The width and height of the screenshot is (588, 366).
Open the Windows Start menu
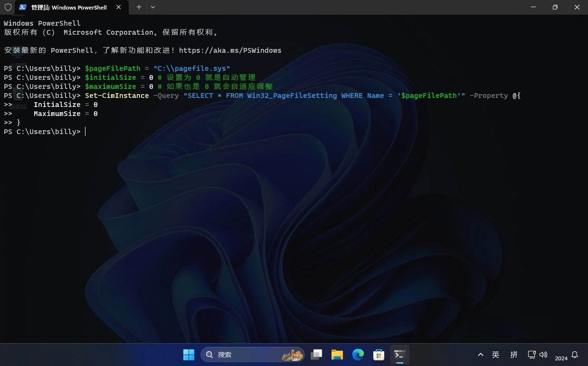click(189, 355)
